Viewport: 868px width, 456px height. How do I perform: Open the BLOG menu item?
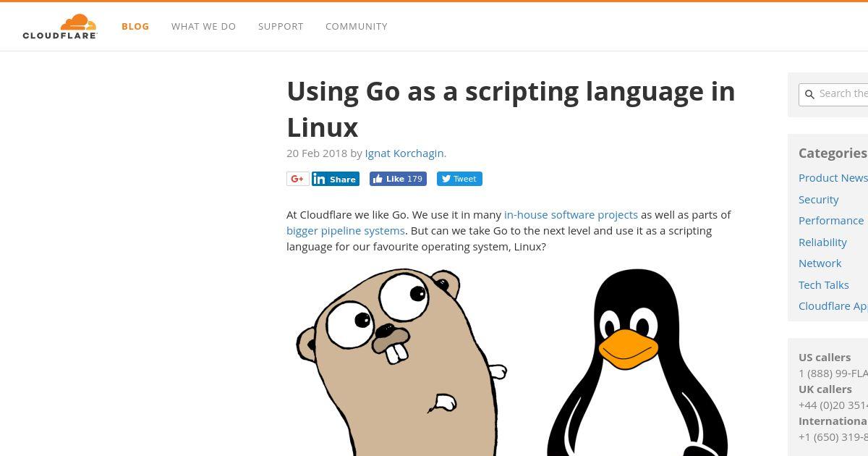pyautogui.click(x=135, y=26)
